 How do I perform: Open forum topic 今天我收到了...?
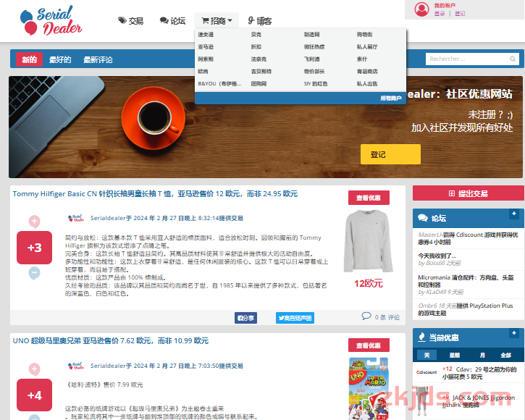click(437, 256)
